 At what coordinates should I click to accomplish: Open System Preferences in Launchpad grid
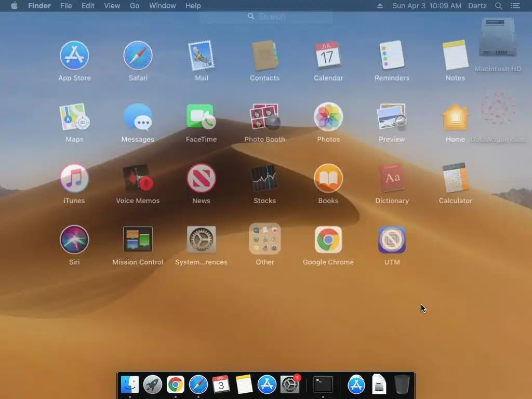click(201, 240)
